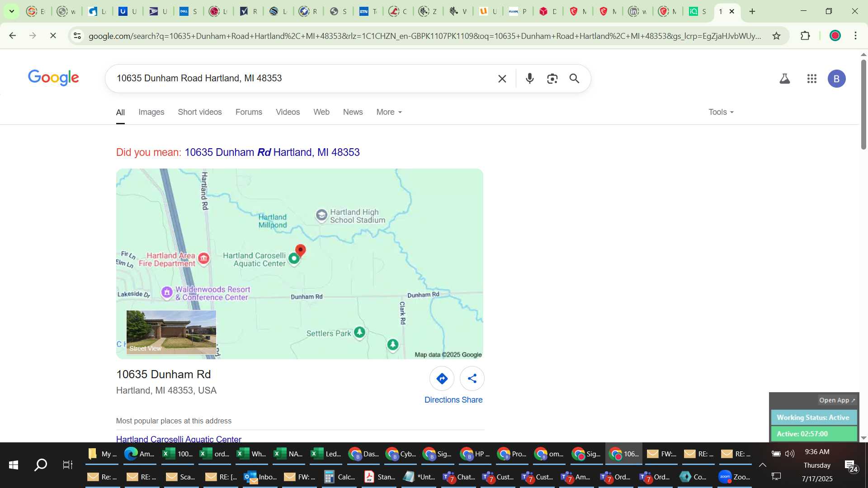Close the active Chrome tab

[x=732, y=11]
